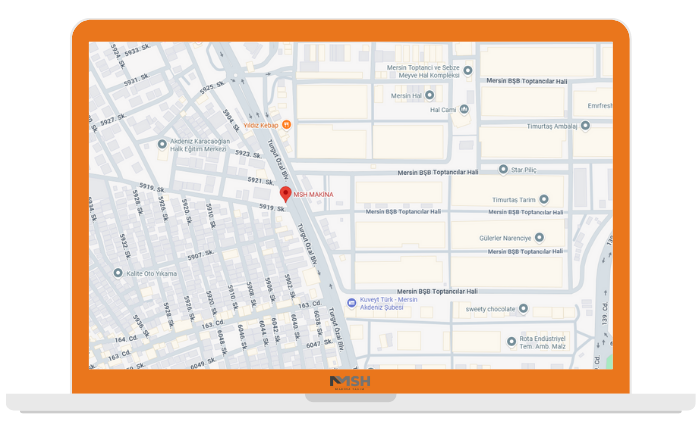700x447 pixels.
Task: Open the Star Piliç place marker
Action: (504, 169)
